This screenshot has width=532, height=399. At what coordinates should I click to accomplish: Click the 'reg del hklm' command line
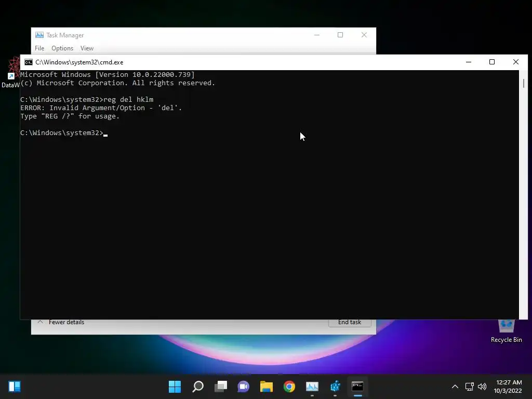click(87, 99)
